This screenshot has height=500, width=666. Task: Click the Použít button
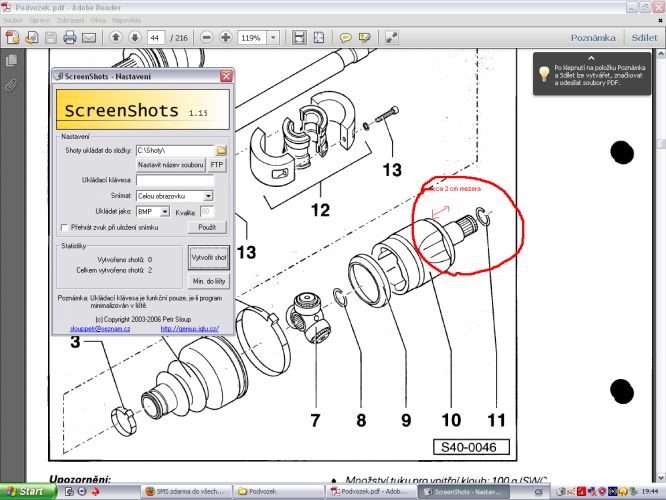click(207, 227)
